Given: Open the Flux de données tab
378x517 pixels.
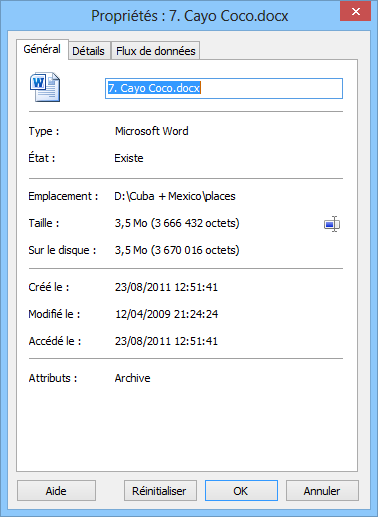Looking at the screenshot, I should (156, 51).
